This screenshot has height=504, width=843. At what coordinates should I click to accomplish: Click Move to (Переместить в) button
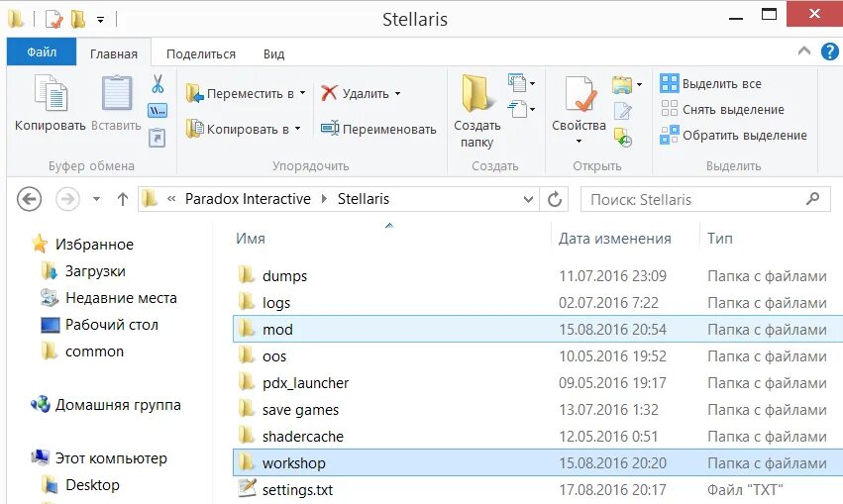coord(246,93)
